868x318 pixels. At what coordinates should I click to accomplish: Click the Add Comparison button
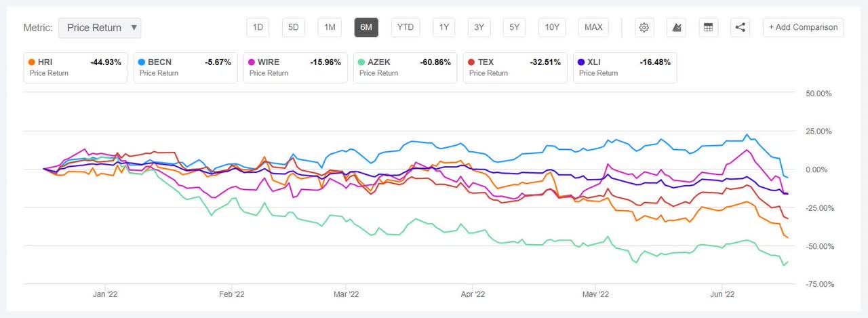click(x=803, y=28)
